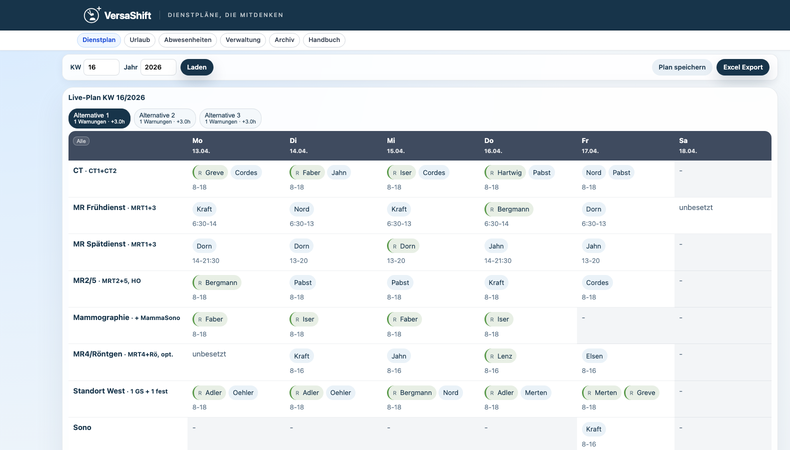
Task: Click Kraft chip in Sono Friday
Action: tap(594, 429)
